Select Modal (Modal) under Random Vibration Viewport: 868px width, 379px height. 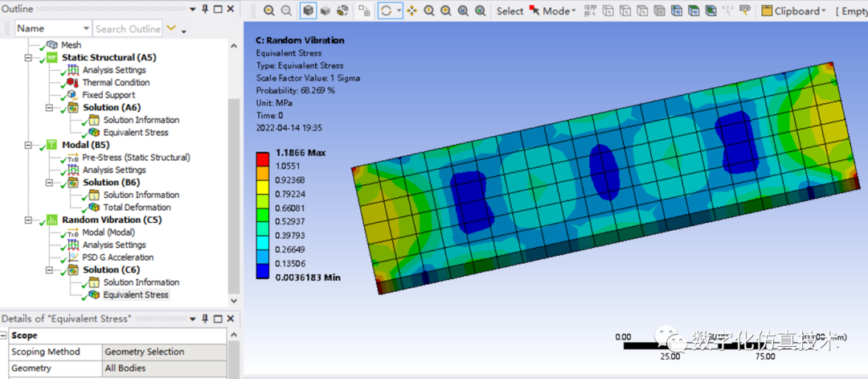108,233
